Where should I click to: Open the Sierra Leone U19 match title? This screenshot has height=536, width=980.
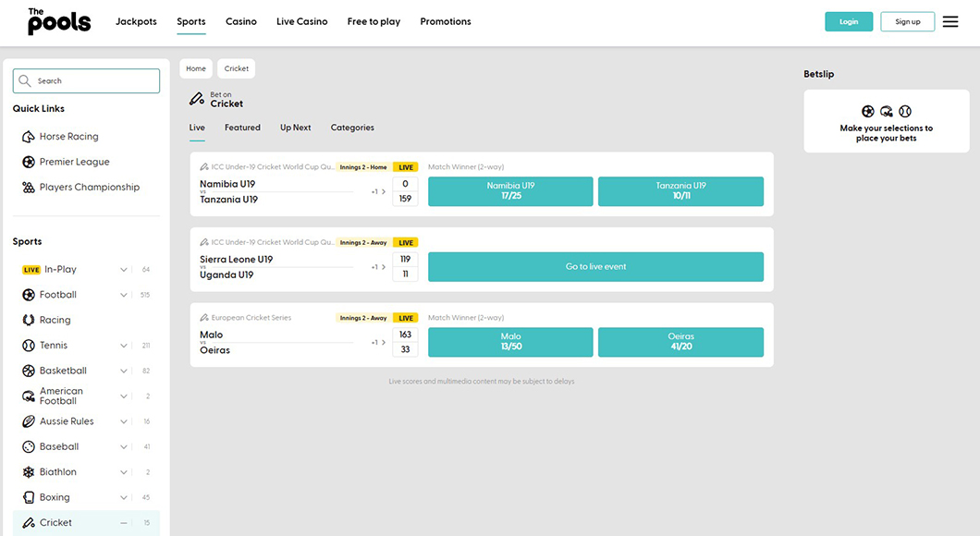[x=237, y=260]
